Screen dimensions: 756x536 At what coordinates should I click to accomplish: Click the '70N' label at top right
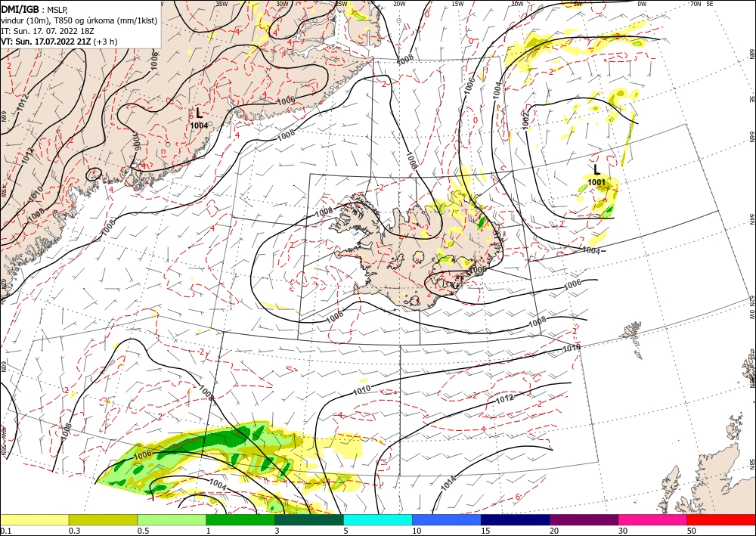point(696,3)
